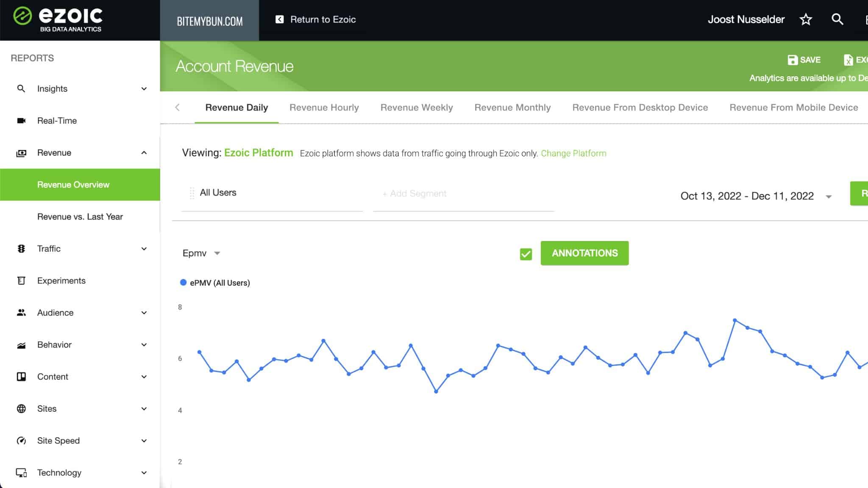This screenshot has width=868, height=488.
Task: Click the Return to Ezoic link
Action: pos(323,19)
